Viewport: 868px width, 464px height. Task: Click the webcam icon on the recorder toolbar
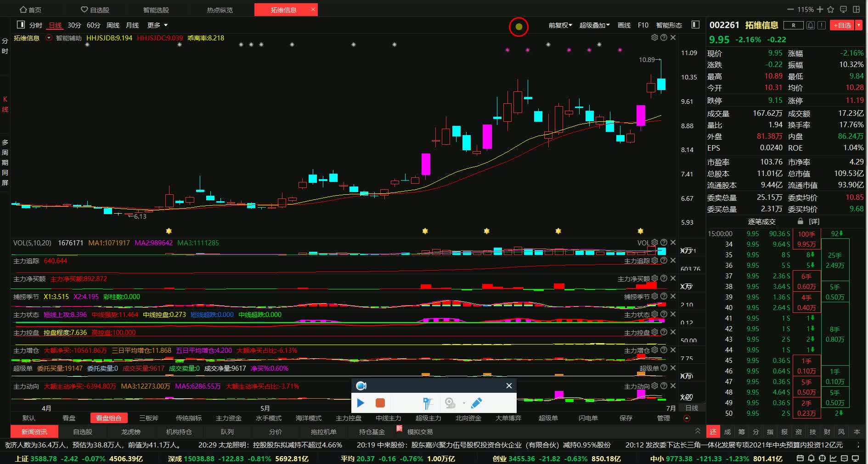click(x=450, y=403)
